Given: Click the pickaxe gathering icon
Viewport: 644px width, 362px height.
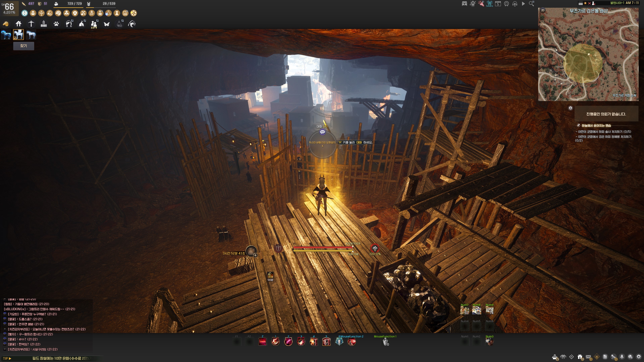Looking at the screenshot, I should (x=31, y=24).
